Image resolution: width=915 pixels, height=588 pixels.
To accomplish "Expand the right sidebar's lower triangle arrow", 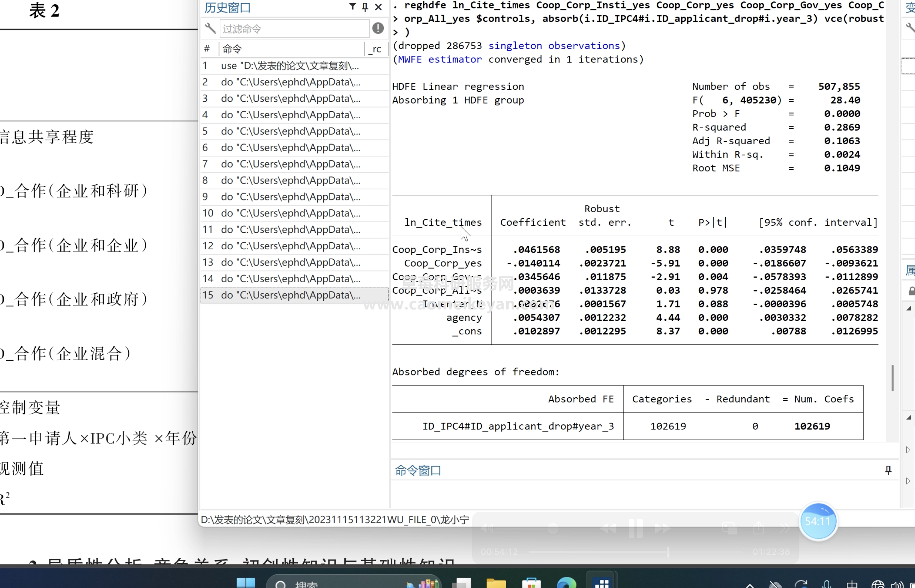I will point(908,481).
